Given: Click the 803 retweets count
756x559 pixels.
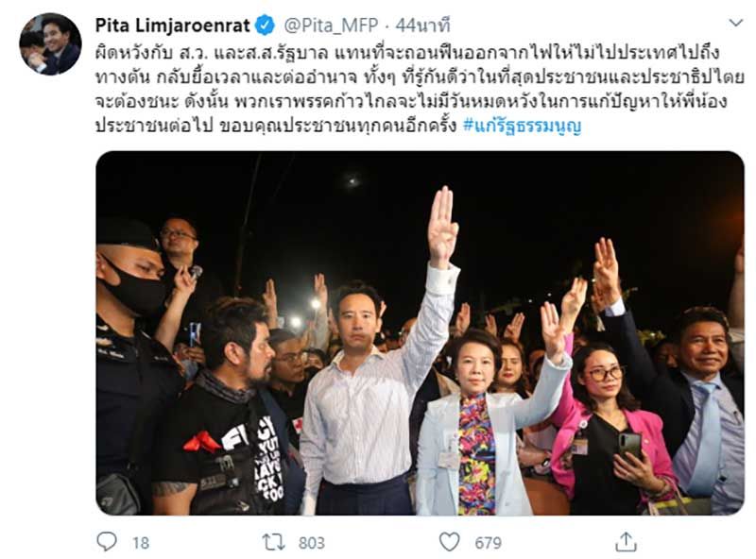Looking at the screenshot, I should tap(312, 543).
